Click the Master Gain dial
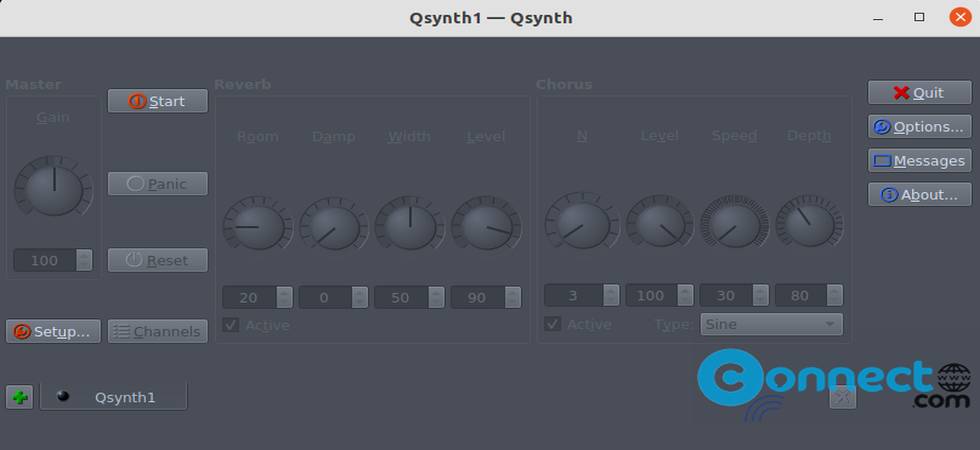Image resolution: width=980 pixels, height=450 pixels. click(53, 187)
